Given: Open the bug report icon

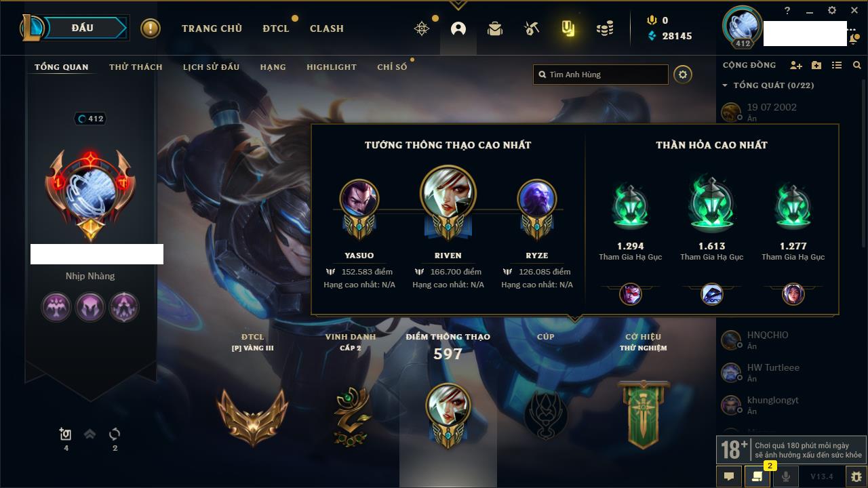Looking at the screenshot, I should 856,476.
